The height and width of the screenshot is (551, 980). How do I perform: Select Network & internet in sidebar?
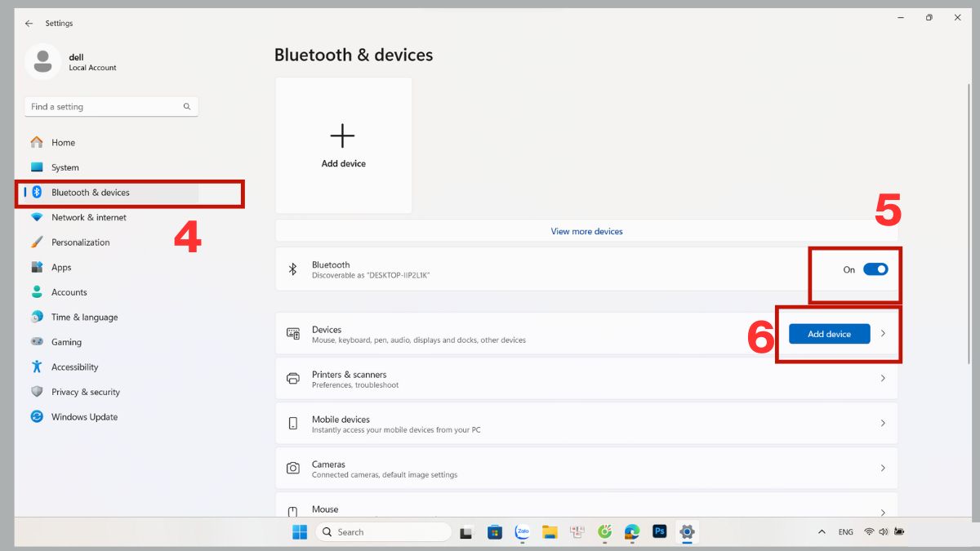(x=88, y=218)
